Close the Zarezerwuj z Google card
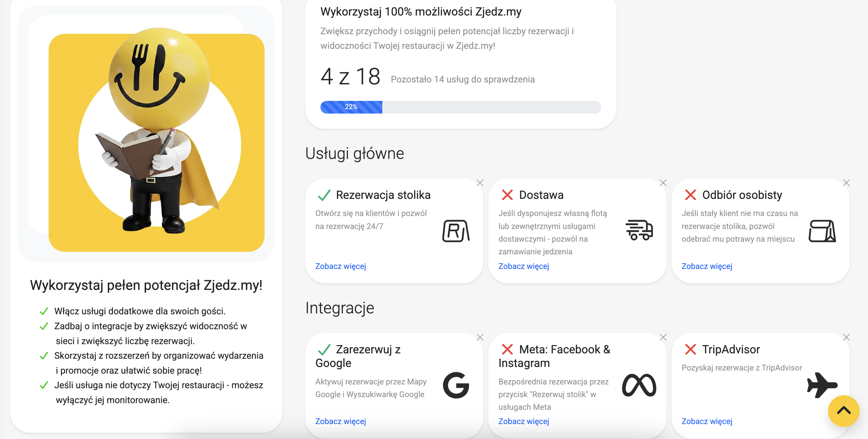This screenshot has width=868, height=439. click(480, 337)
